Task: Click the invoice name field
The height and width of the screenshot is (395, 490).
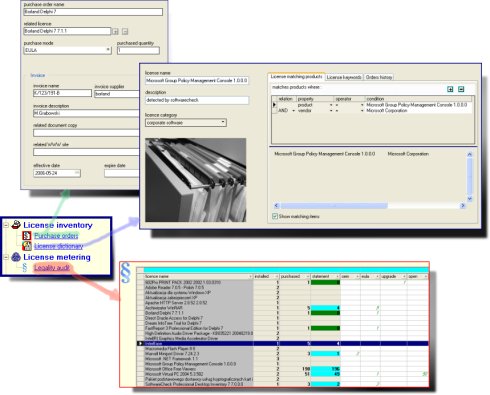Action: click(62, 93)
